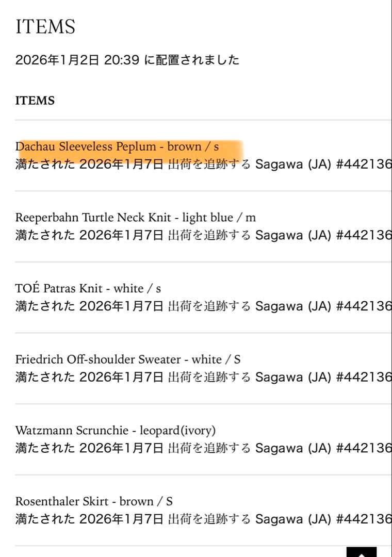Image resolution: width=392 pixels, height=557 pixels.
Task: Open Friedrich Off-shoulder Sweater item
Action: [x=127, y=359]
